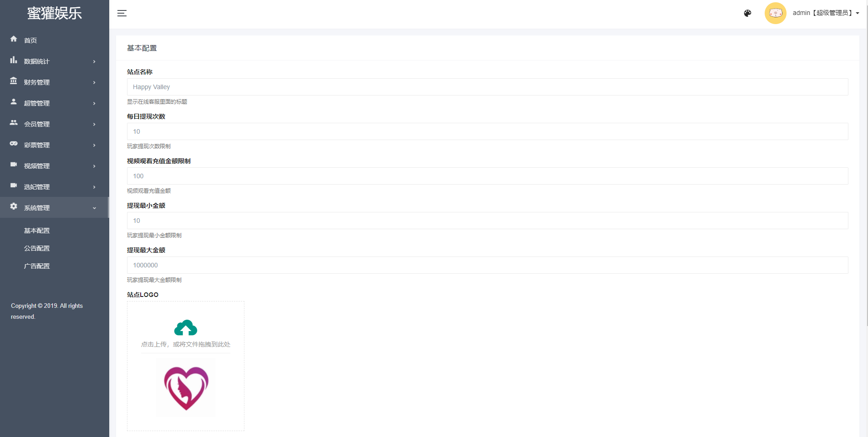Click the home icon in sidebar
Screen dimensions: 868x437
[x=14, y=39]
